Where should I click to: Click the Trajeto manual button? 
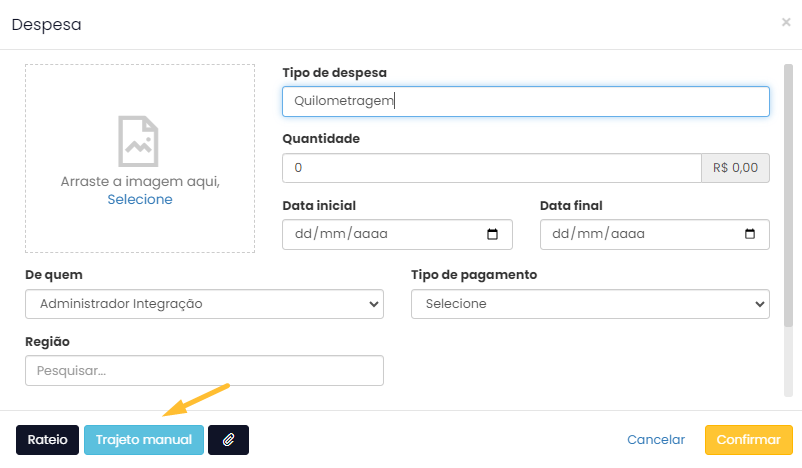144,439
